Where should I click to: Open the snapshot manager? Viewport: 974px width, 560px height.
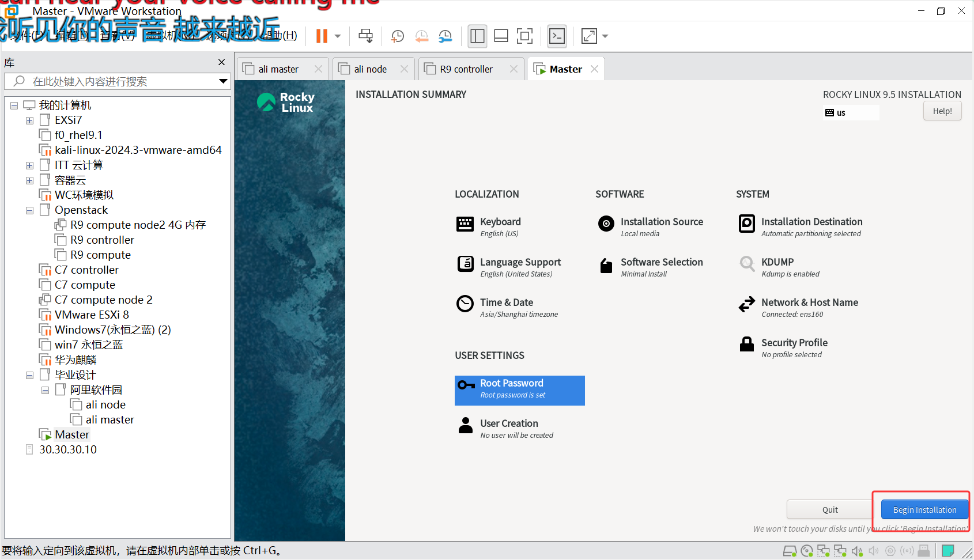[446, 36]
